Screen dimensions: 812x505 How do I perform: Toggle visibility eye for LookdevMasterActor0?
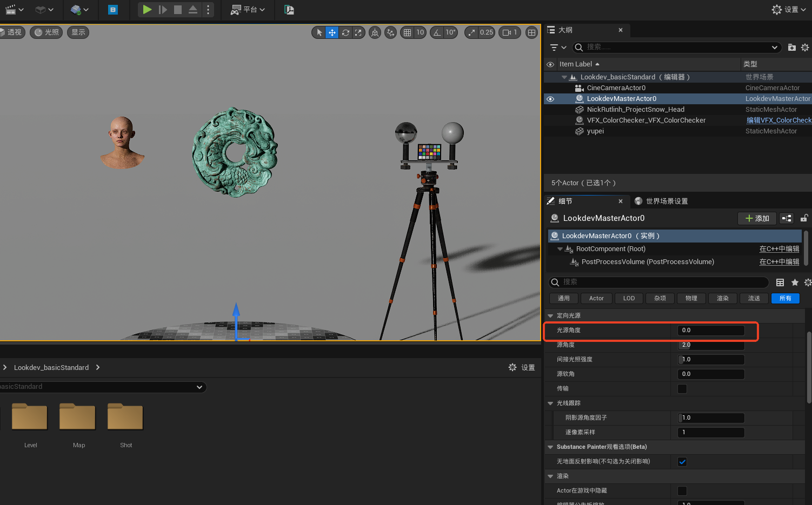(x=550, y=99)
